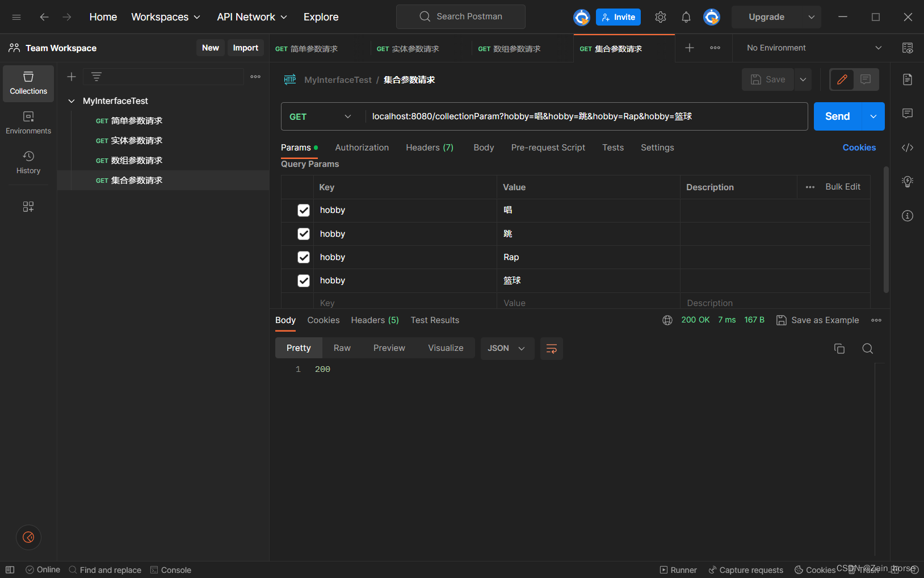Open the Test Results tab
924x578 pixels.
[435, 320]
